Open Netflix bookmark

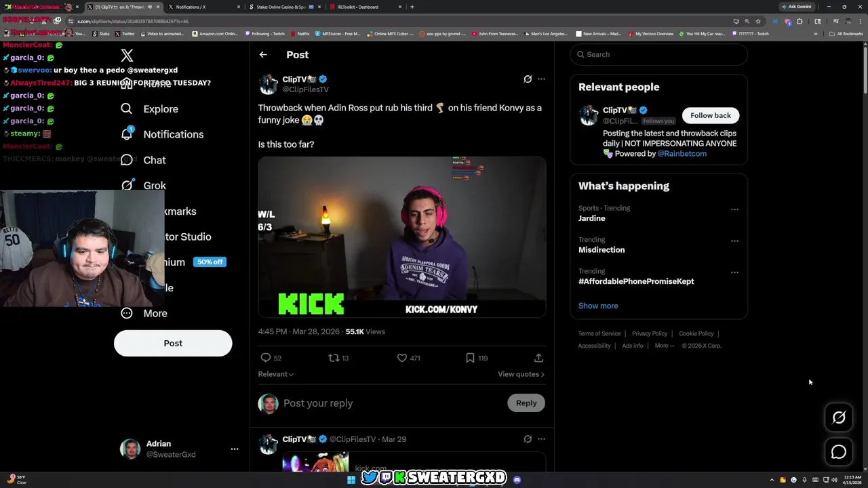tap(300, 33)
